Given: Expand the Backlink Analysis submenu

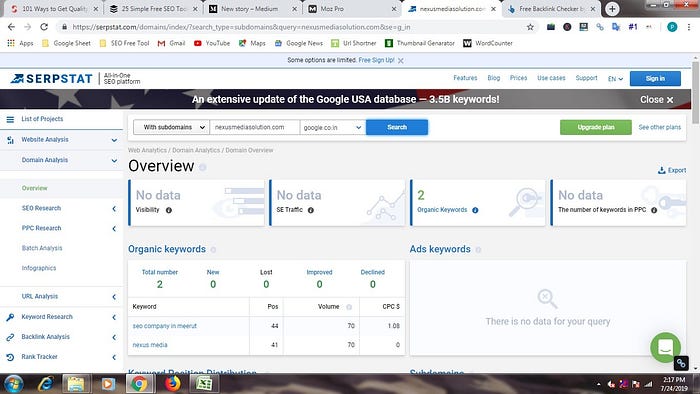Looking at the screenshot, I should (x=114, y=337).
